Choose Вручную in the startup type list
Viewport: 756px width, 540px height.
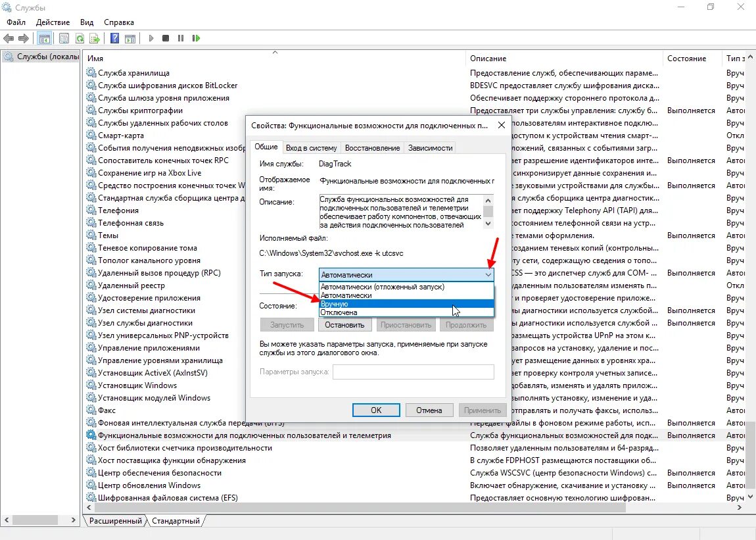(x=406, y=304)
